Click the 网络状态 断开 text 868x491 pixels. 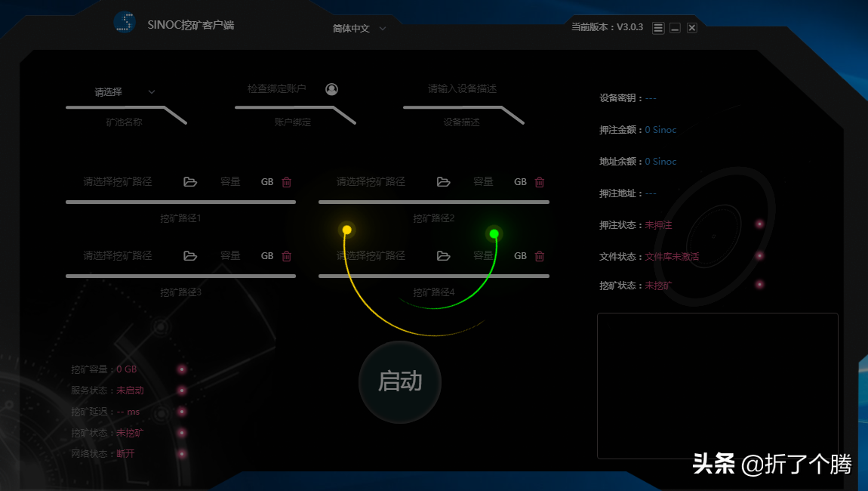pyautogui.click(x=103, y=453)
